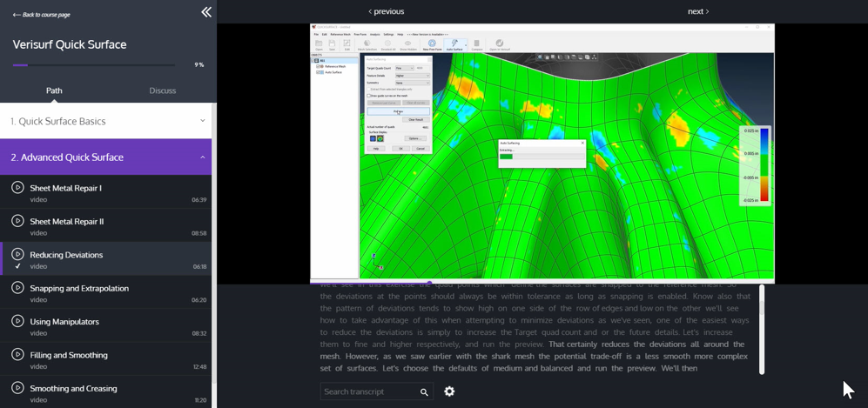
Task: Toggle Extract from selected triangles only checkbox
Action: coord(368,89)
